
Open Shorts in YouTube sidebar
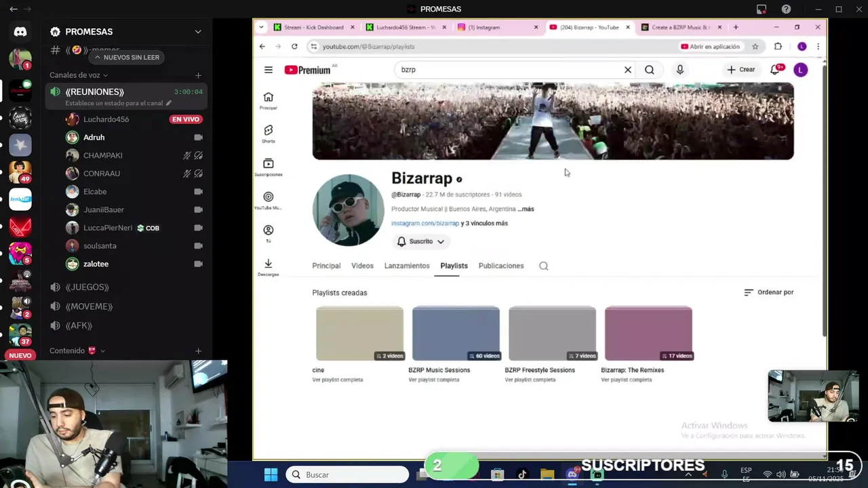pyautogui.click(x=269, y=134)
